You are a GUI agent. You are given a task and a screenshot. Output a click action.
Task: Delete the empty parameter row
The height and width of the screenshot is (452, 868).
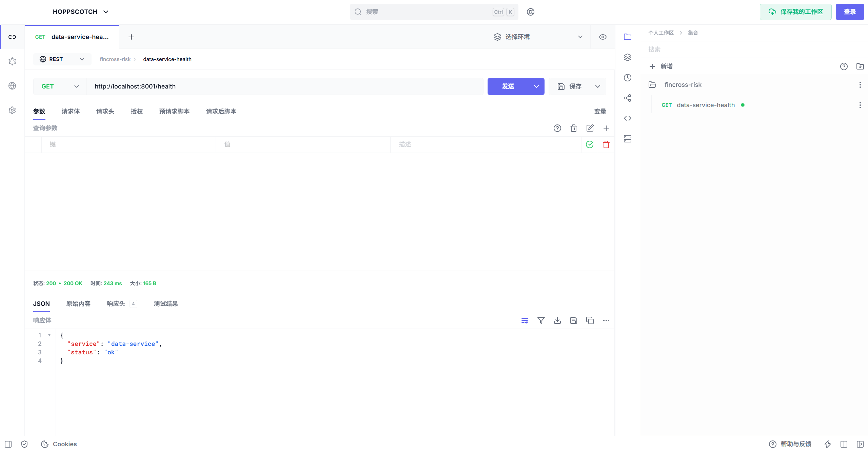(606, 144)
